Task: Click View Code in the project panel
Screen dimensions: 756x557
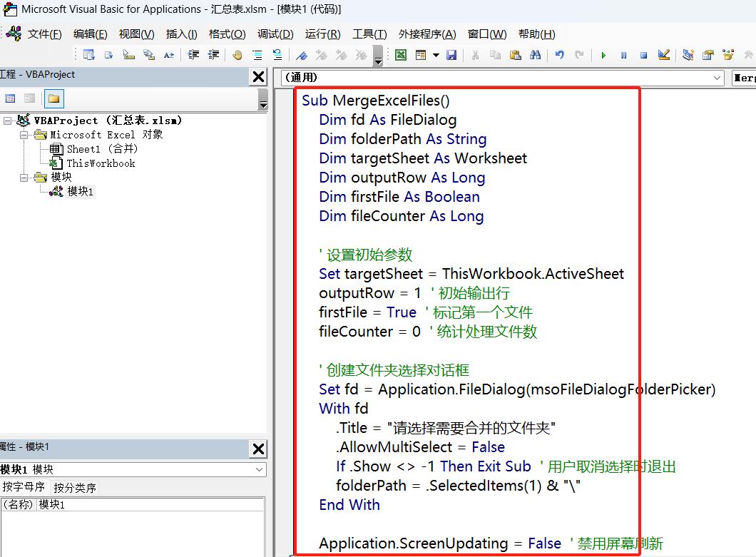Action: pos(10,98)
